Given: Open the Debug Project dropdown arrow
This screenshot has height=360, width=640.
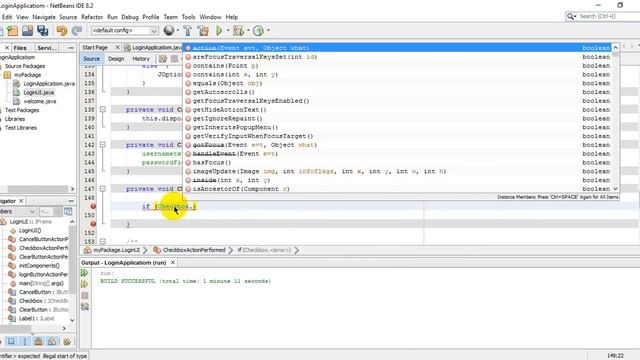Looking at the screenshot, I should (x=248, y=31).
